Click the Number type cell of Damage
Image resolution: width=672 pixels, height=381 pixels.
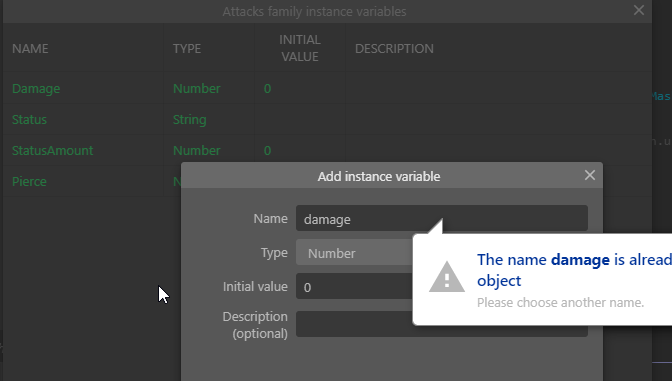pos(197,89)
